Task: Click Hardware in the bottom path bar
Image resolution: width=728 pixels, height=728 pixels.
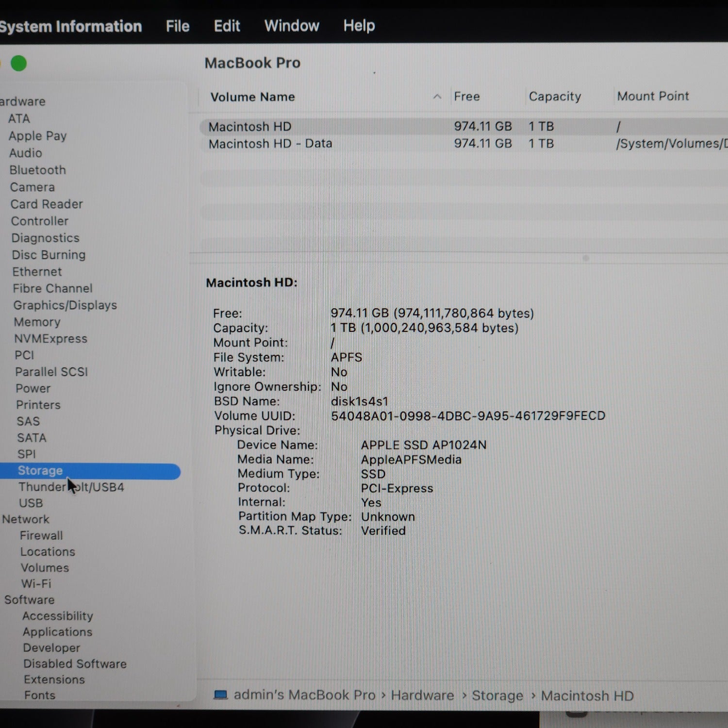Action: click(x=422, y=695)
